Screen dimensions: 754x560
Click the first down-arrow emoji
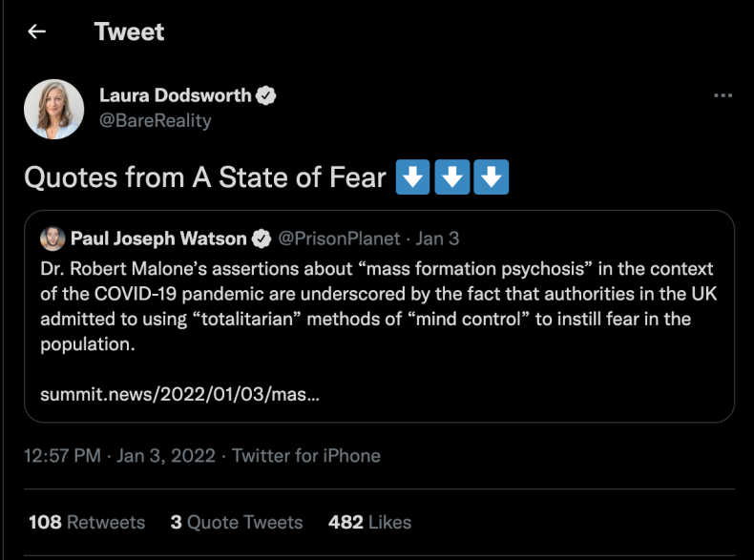tap(412, 177)
